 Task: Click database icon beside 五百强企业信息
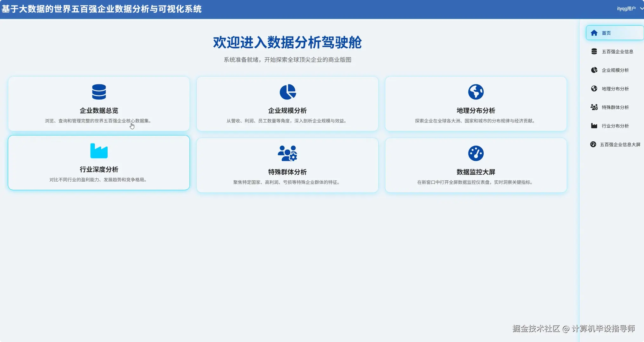tap(594, 51)
